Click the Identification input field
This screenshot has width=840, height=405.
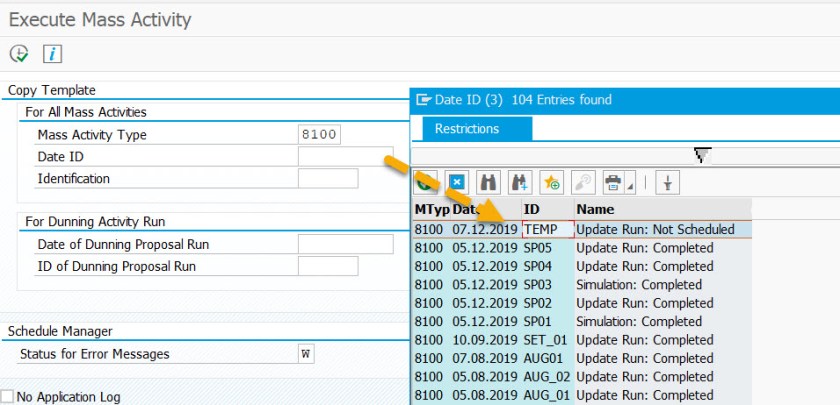[327, 179]
